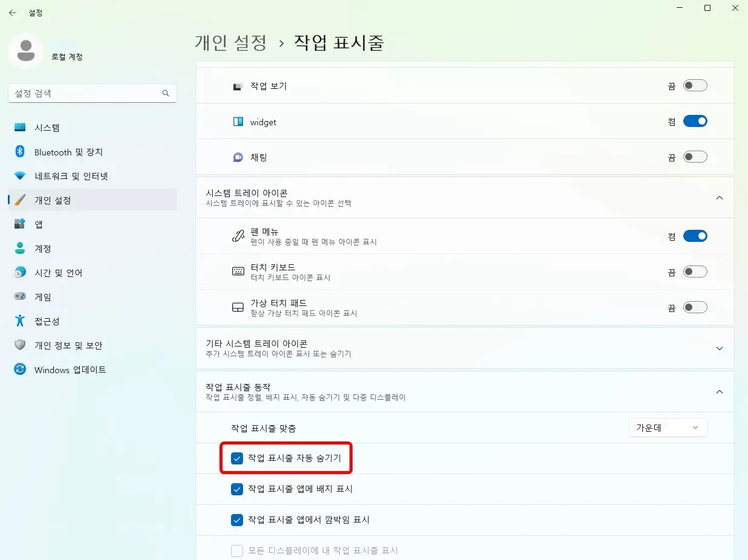Screen dimensions: 748x560
Task: Select 개인 설정 in the sidebar
Action: click(54, 200)
